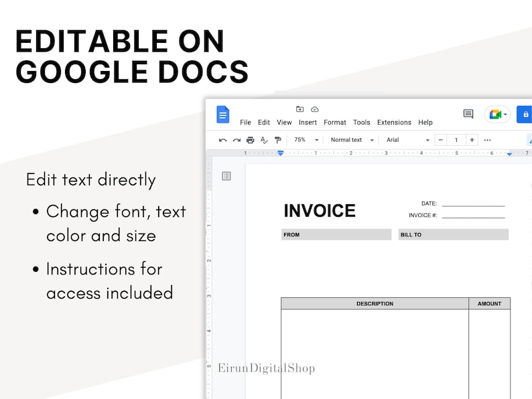Open the 75% zoom dropdown

pyautogui.click(x=306, y=140)
